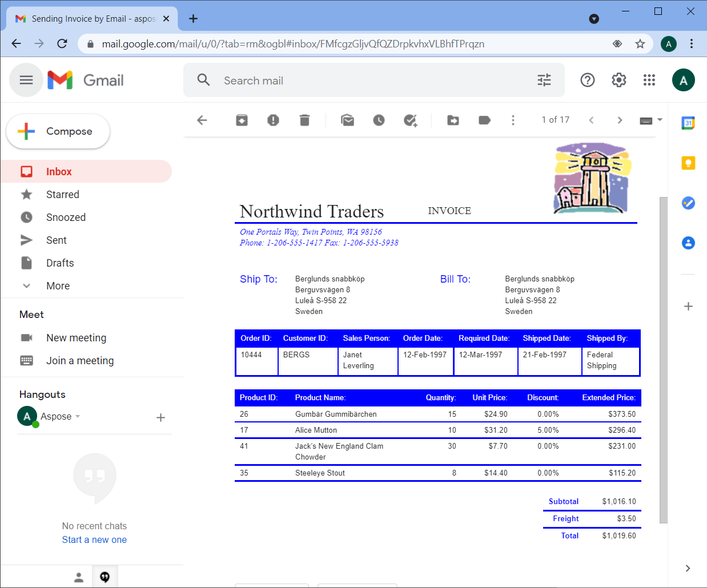The image size is (707, 588).
Task: Open the Starred folder
Action: (86, 195)
